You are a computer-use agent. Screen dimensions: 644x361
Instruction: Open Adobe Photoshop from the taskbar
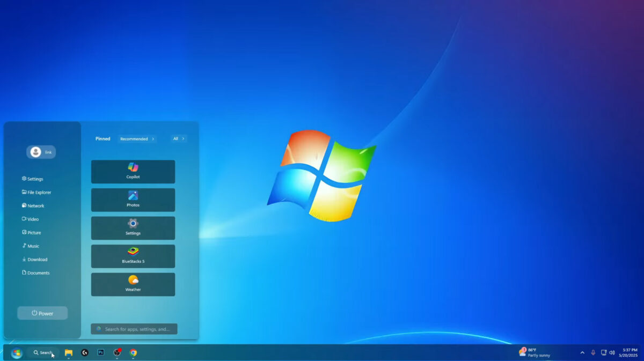point(100,353)
